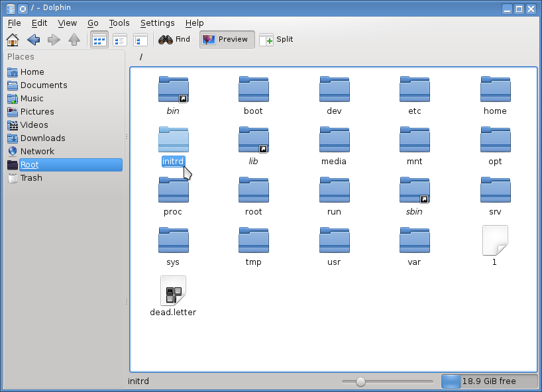Switch to Columns view mode
542x392 pixels.
[140, 40]
